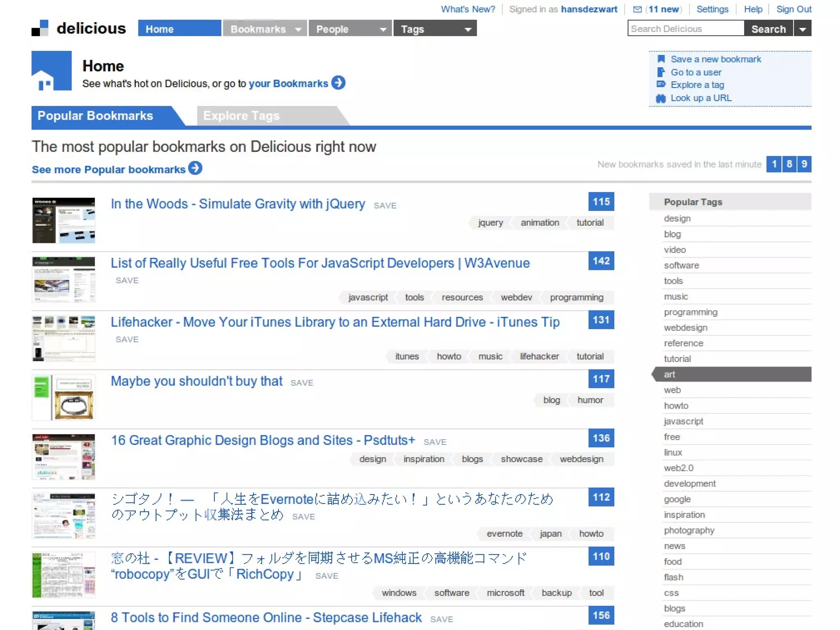
Task: Click the Delicious logo icon
Action: click(40, 28)
